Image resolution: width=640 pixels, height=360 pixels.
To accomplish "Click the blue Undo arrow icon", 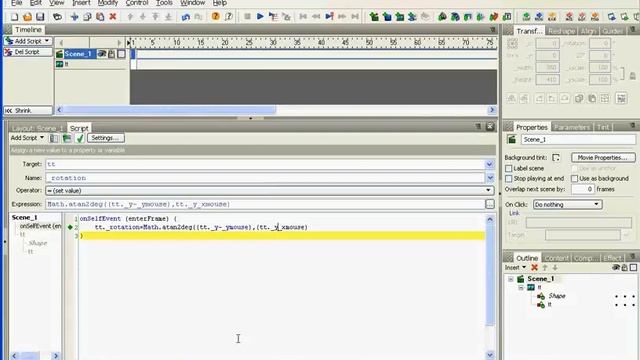I will 186,17.
